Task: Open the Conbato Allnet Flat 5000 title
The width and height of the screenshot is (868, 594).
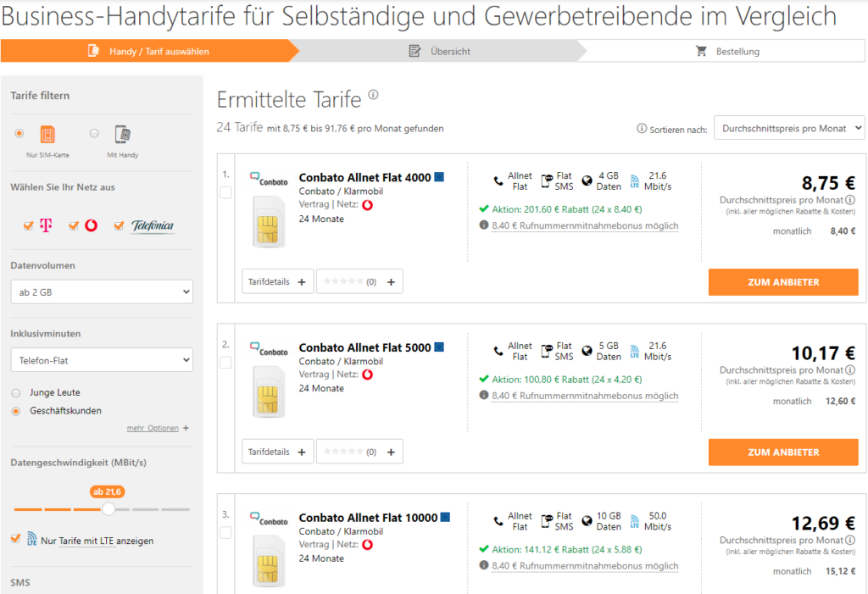Action: pyautogui.click(x=364, y=347)
